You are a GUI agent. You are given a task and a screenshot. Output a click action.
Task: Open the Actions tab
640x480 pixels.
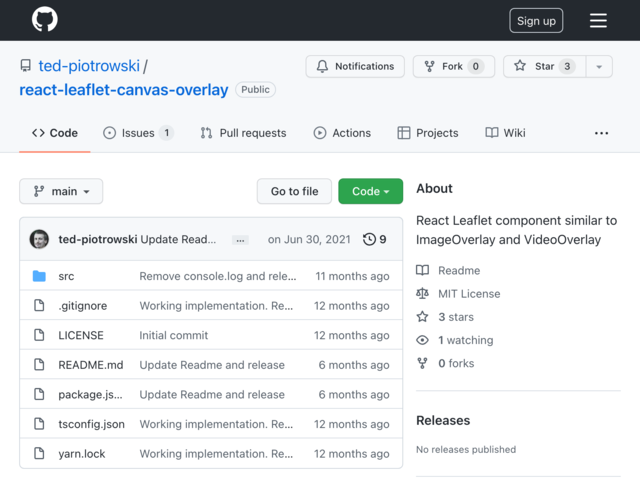[342, 133]
